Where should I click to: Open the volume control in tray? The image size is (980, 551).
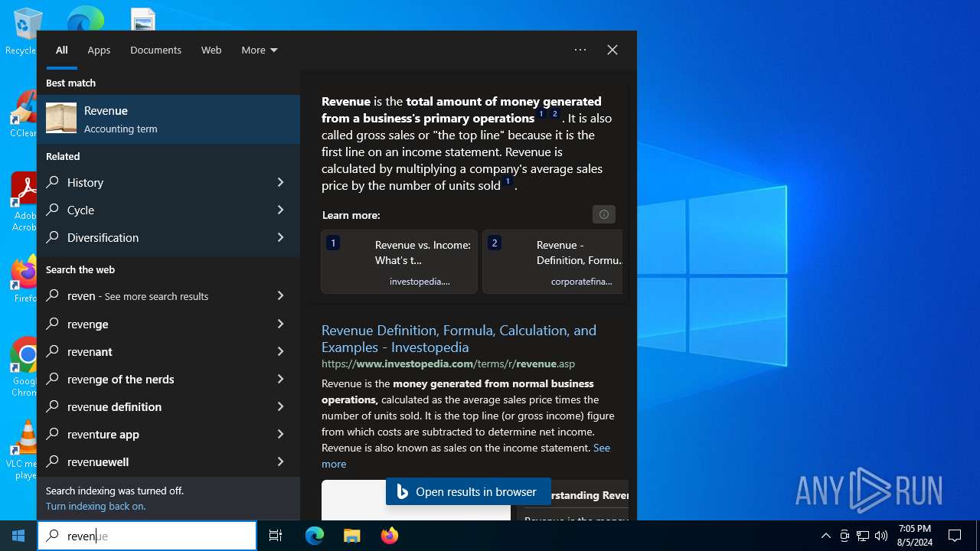point(881,536)
